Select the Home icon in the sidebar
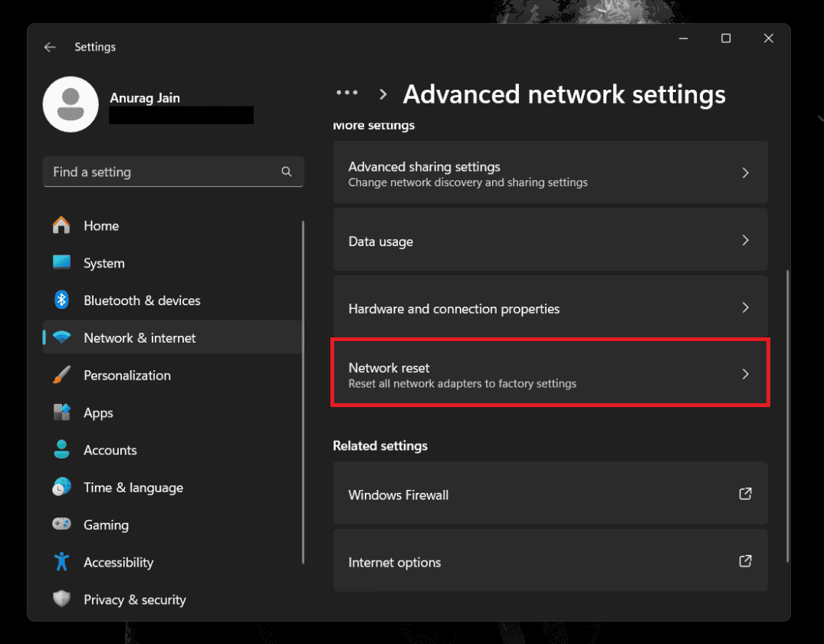Image resolution: width=824 pixels, height=644 pixels. click(61, 225)
